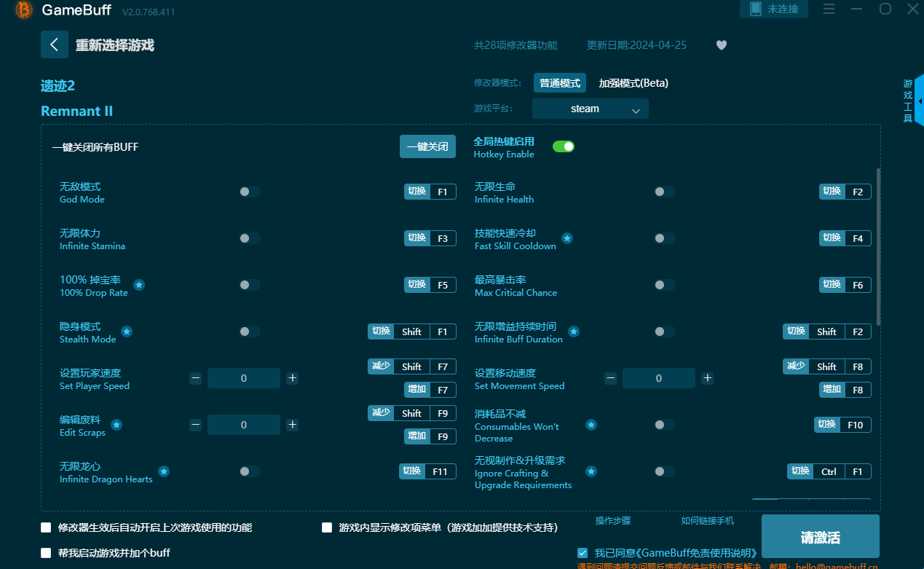The image size is (924, 569).
Task: Click Ignore Crafting Ctrl F1 hotkey button
Action: click(829, 471)
